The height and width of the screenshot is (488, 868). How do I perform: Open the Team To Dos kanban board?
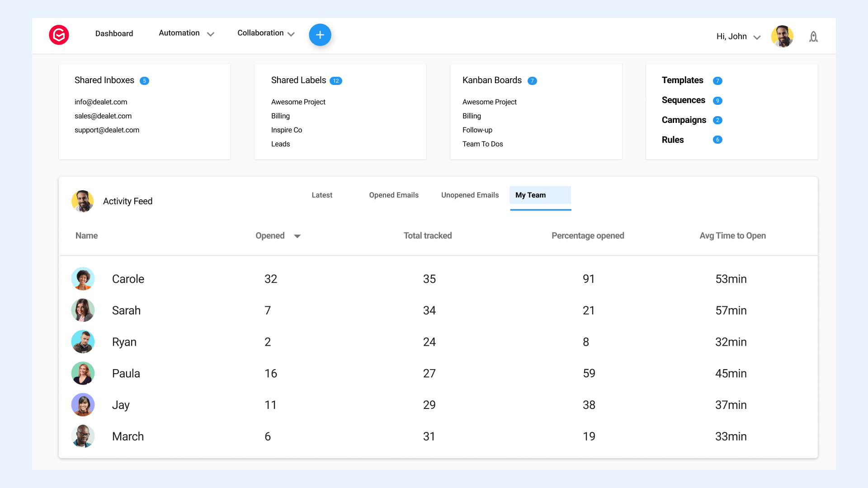point(482,144)
